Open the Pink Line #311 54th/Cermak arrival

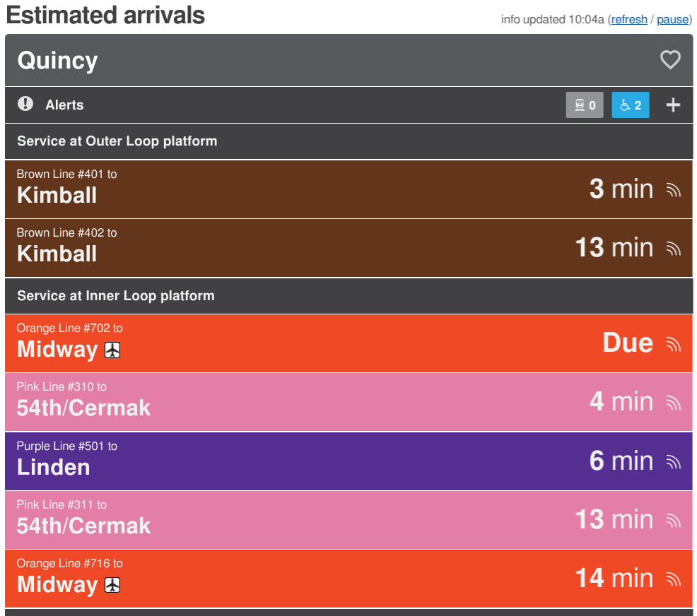point(283,519)
